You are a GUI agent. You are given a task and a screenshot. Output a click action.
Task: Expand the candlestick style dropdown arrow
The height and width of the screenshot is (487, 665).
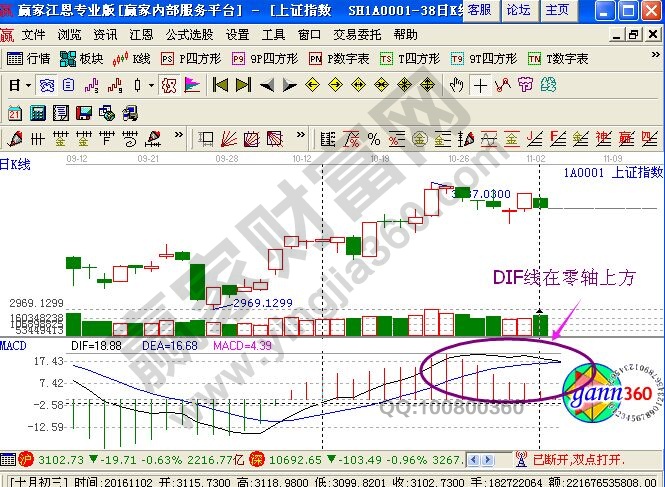pyautogui.click(x=150, y=85)
